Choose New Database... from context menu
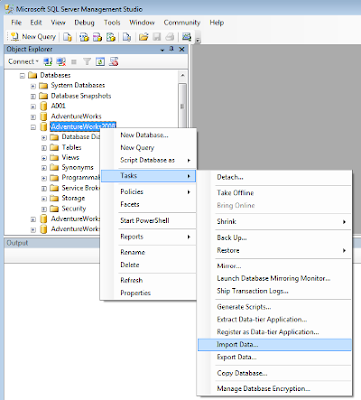This screenshot has height=400, width=361. pyautogui.click(x=144, y=135)
